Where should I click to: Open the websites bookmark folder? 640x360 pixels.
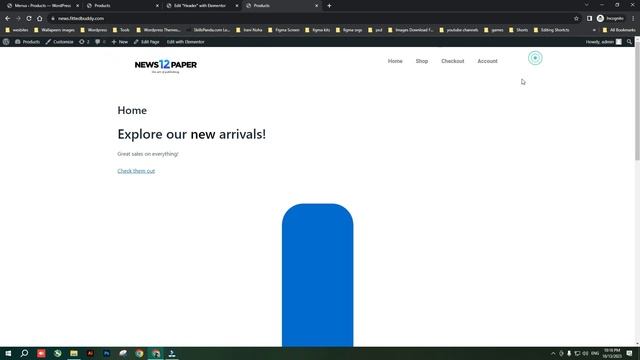pyautogui.click(x=17, y=30)
